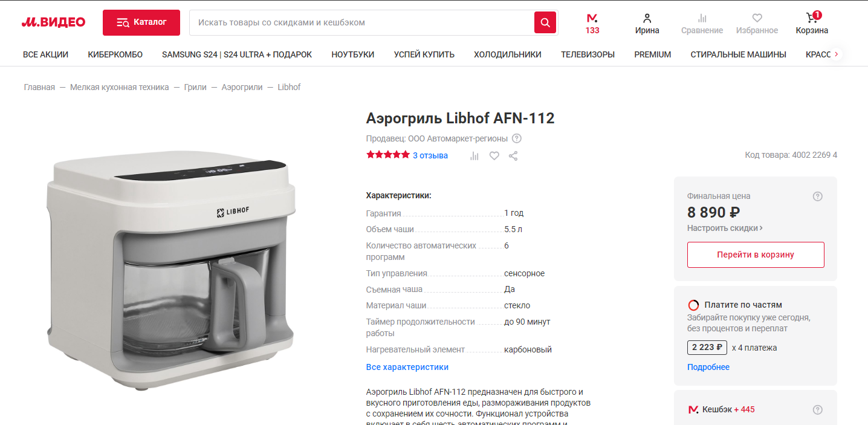This screenshot has height=425, width=868.
Task: Add product to favorites via heart icon
Action: coord(494,156)
